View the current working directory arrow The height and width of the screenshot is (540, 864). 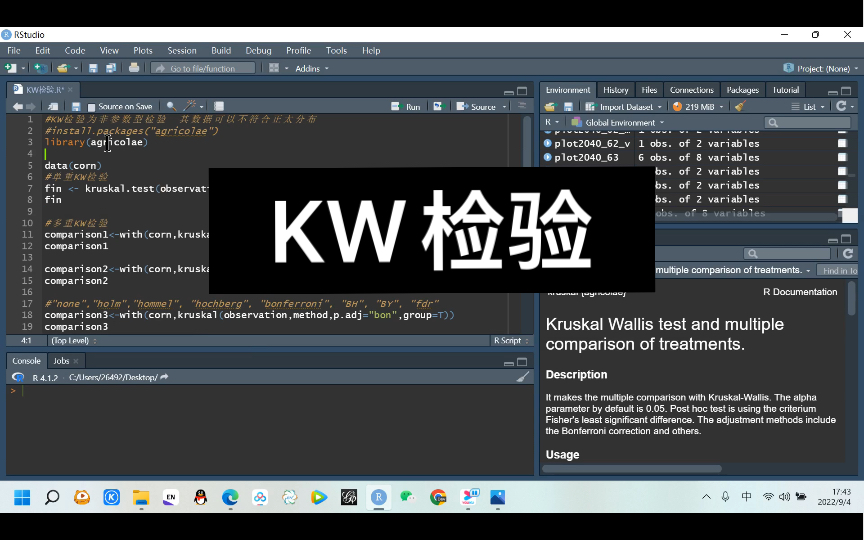coord(164,377)
